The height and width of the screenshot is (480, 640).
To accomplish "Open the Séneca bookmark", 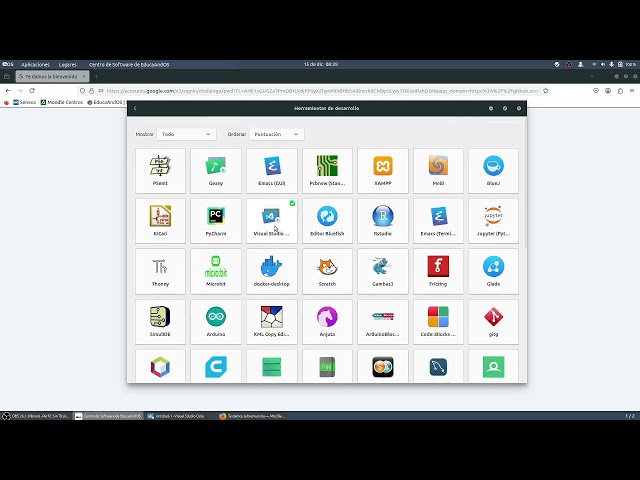I will point(24,102).
